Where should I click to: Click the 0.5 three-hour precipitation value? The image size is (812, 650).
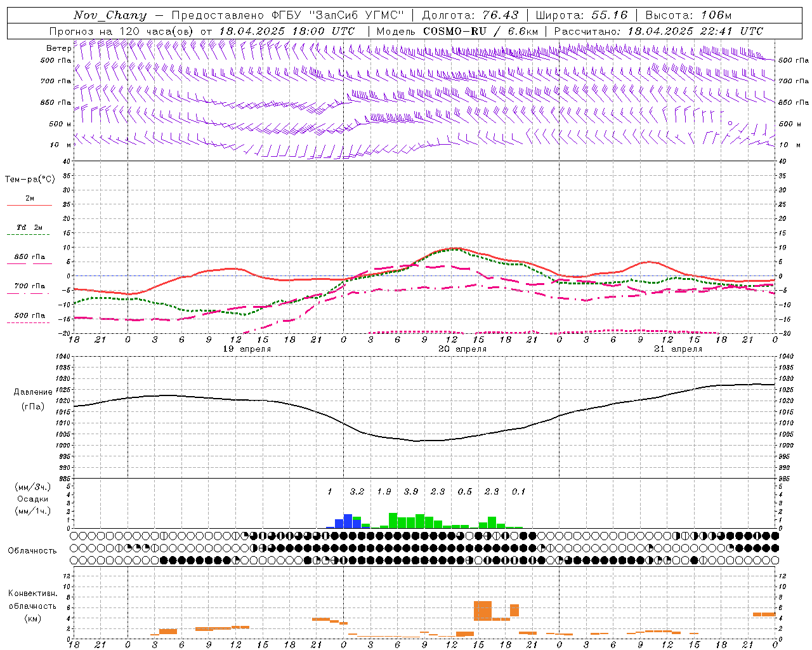(x=465, y=491)
